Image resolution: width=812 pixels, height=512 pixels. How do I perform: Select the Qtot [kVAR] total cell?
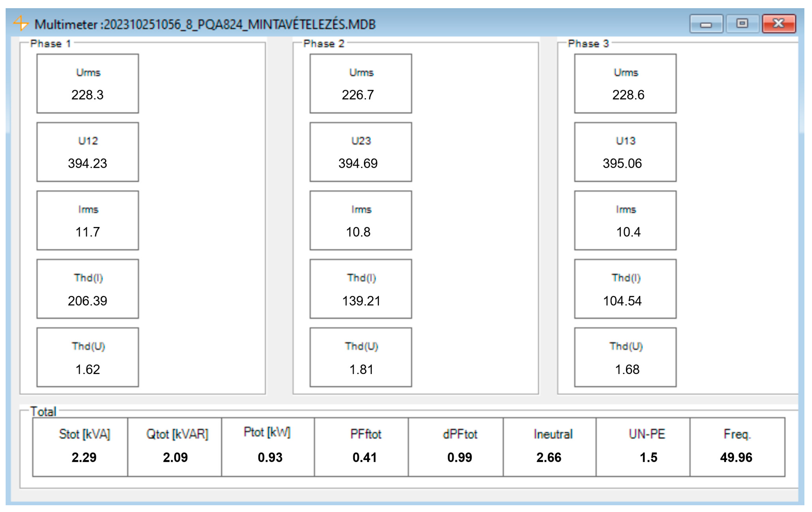pyautogui.click(x=175, y=447)
